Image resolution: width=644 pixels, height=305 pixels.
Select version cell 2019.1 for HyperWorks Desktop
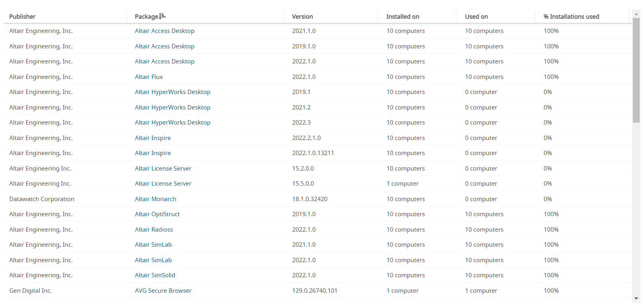click(x=301, y=92)
